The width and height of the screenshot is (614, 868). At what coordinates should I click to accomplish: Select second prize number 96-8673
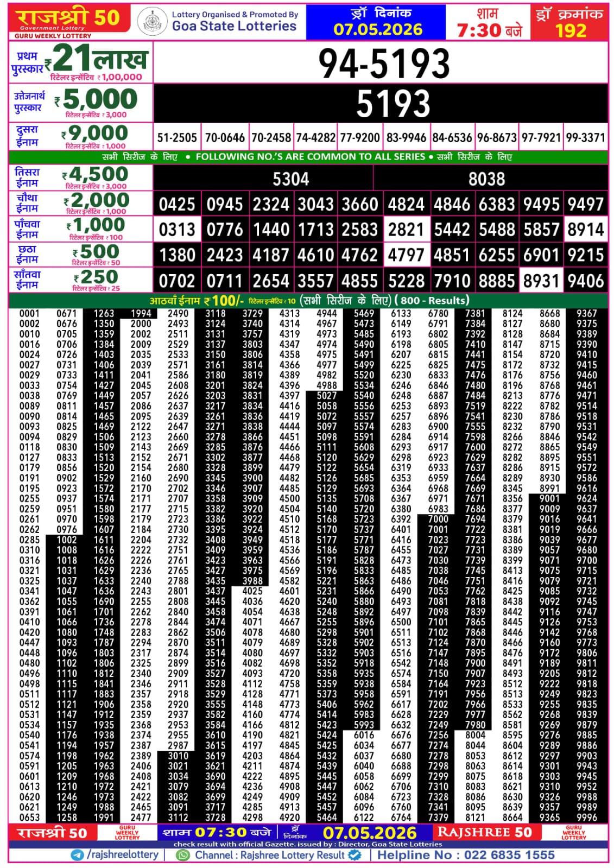(x=497, y=138)
